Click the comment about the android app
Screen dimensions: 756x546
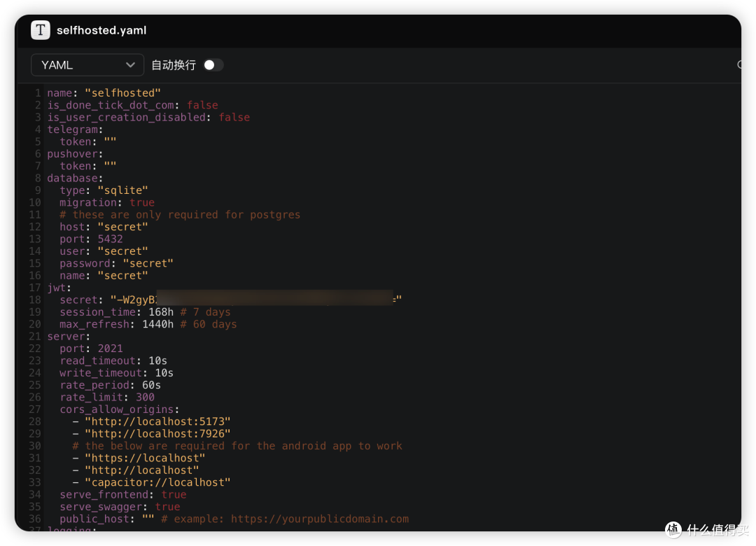point(237,446)
